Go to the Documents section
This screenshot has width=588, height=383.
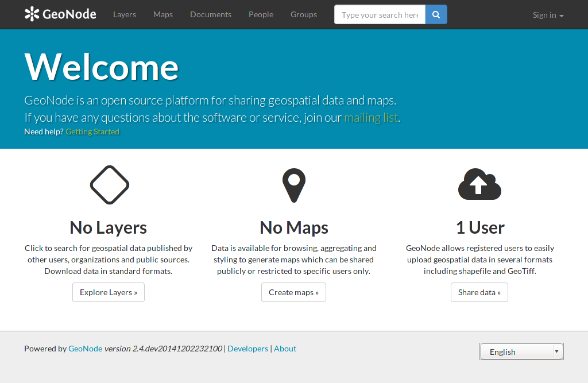(x=211, y=14)
